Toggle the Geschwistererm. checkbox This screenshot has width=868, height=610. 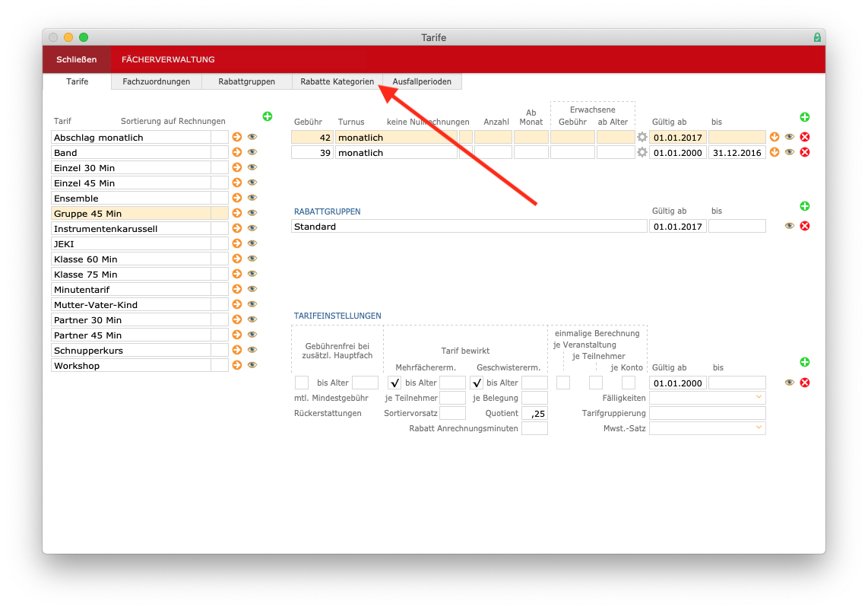tap(477, 383)
